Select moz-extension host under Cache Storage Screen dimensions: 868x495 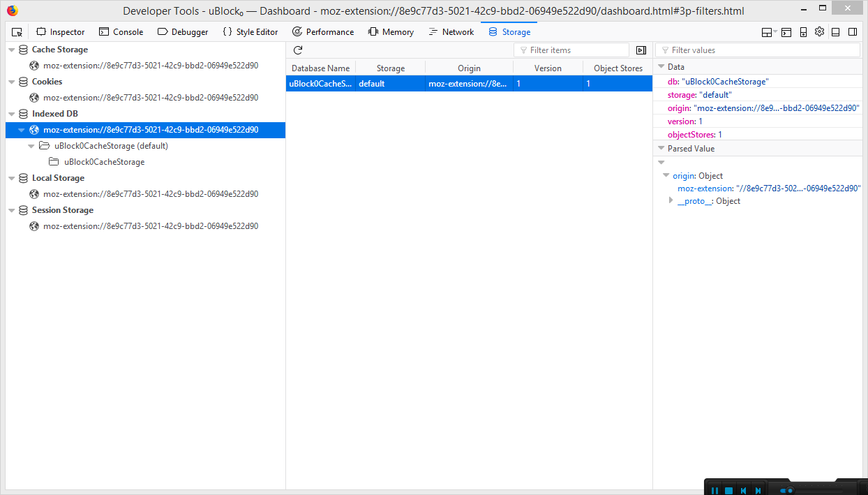point(145,66)
